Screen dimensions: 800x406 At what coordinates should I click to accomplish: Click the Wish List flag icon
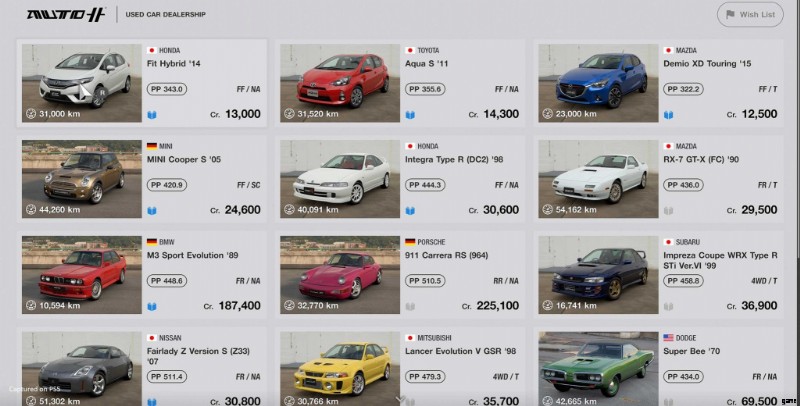coord(730,15)
